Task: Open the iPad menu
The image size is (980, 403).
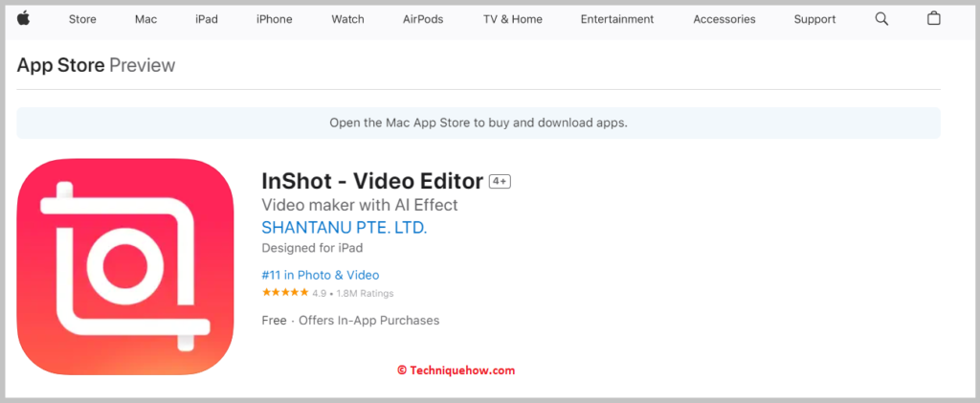Action: click(207, 19)
